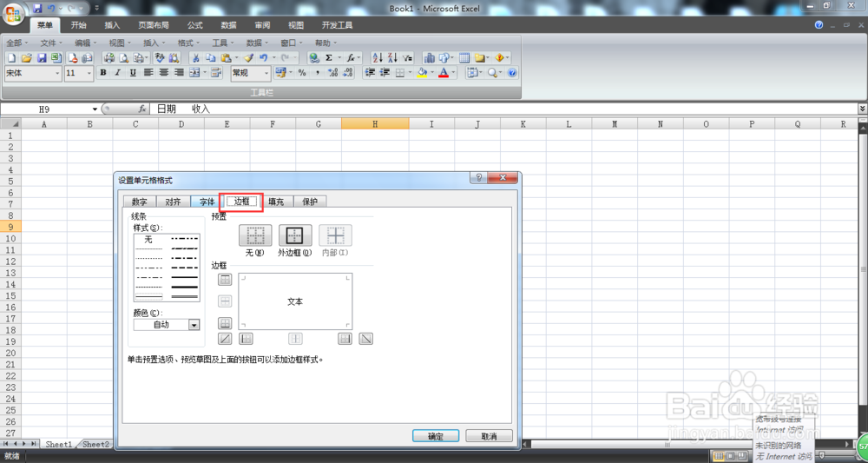Open the line color dropdown 自动
This screenshot has width=868, height=463.
click(167, 325)
